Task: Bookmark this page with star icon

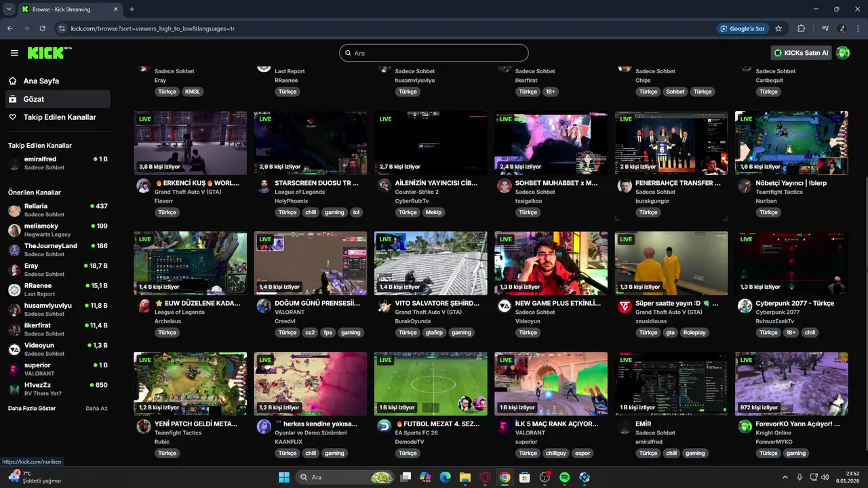Action: (x=778, y=28)
